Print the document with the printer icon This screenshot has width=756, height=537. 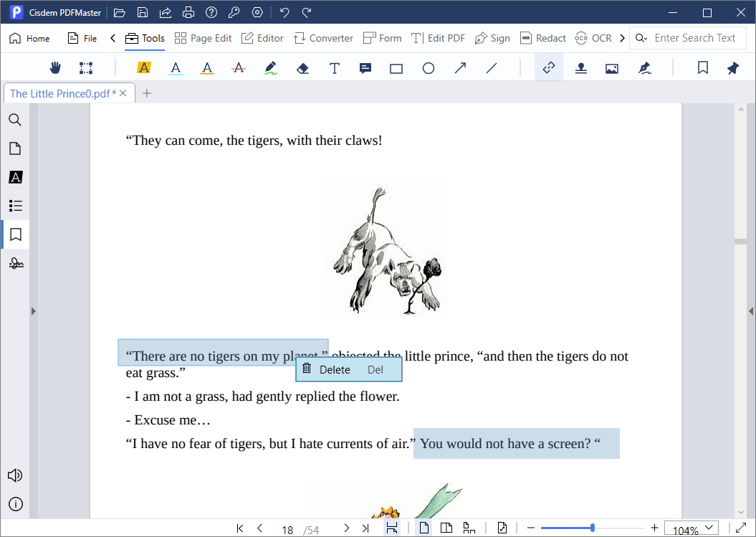click(x=188, y=12)
